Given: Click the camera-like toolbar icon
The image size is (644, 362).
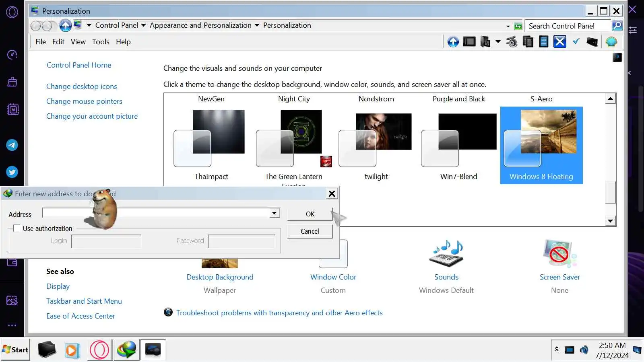Looking at the screenshot, I should pos(512,41).
